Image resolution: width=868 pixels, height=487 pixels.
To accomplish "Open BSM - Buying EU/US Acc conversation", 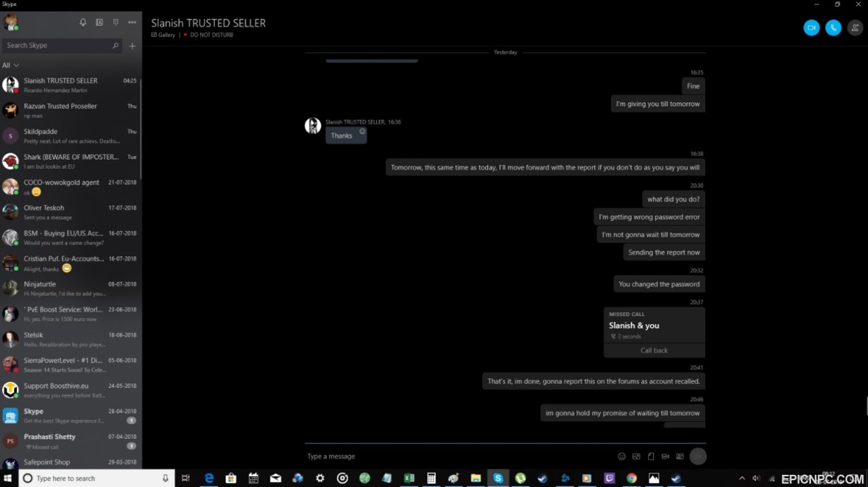I will point(71,237).
